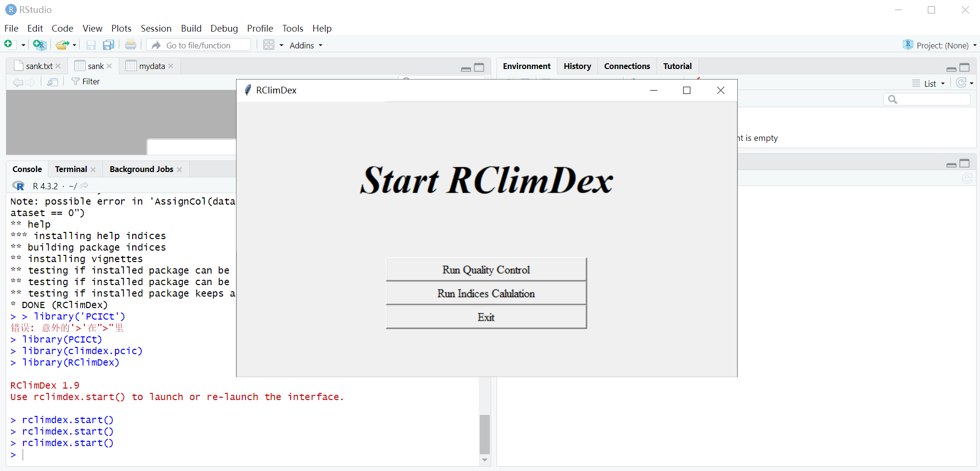Open the Code menu
The height and width of the screenshot is (471, 980).
62,28
